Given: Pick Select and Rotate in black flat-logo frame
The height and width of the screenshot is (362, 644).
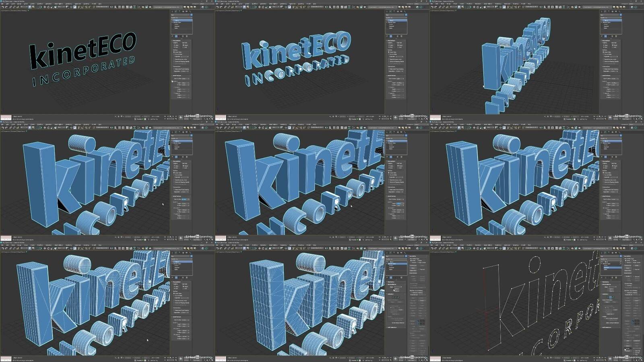Looking at the screenshot, I should pyautogui.click(x=48, y=7).
